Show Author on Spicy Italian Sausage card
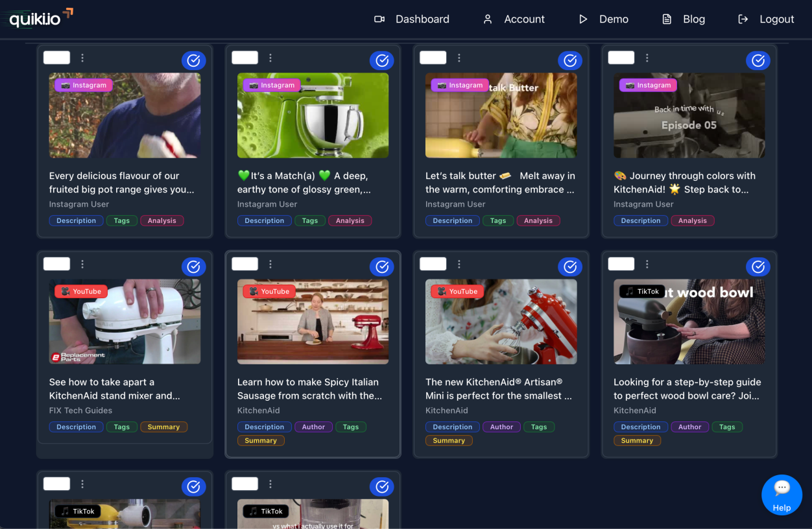 pos(313,427)
